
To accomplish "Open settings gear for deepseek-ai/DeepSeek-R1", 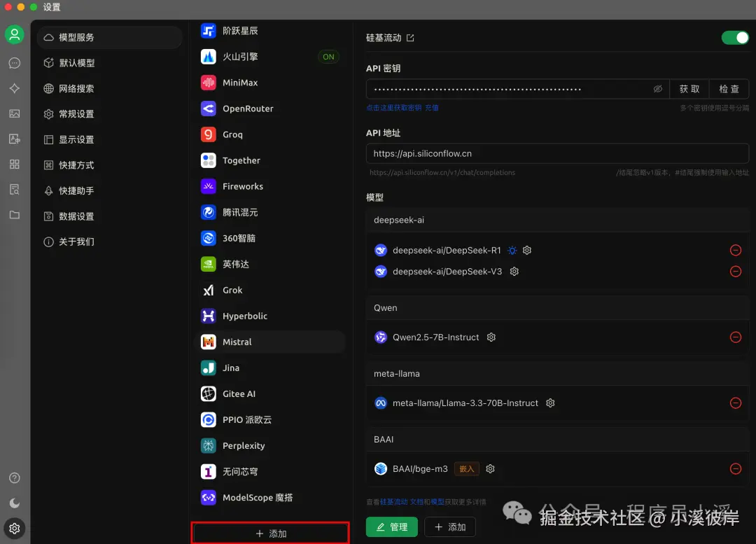I will tap(527, 250).
